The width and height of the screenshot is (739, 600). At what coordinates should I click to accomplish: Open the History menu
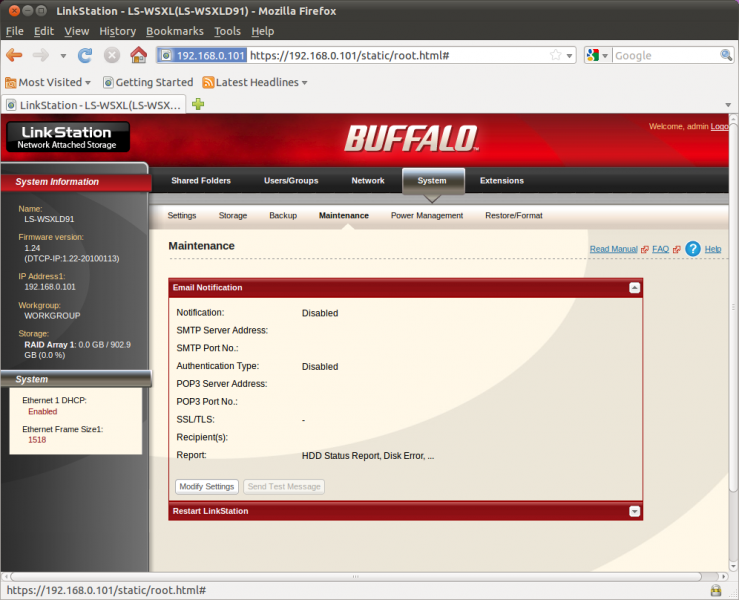coord(117,31)
